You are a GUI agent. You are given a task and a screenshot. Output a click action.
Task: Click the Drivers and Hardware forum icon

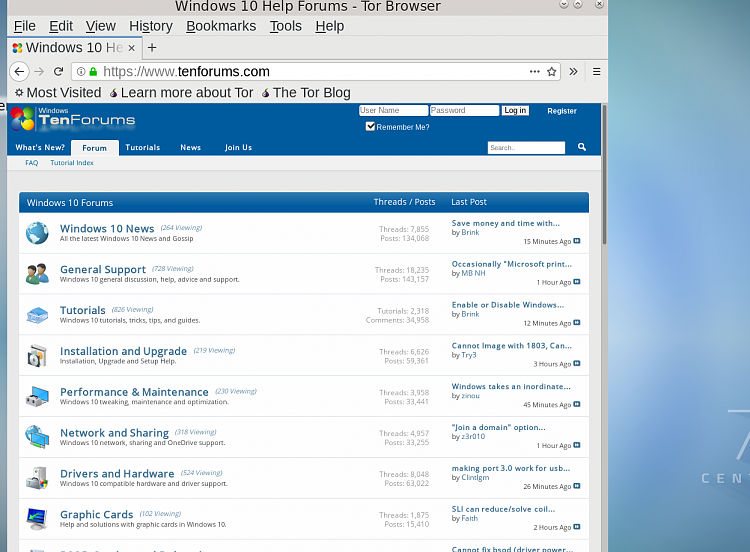(x=37, y=478)
